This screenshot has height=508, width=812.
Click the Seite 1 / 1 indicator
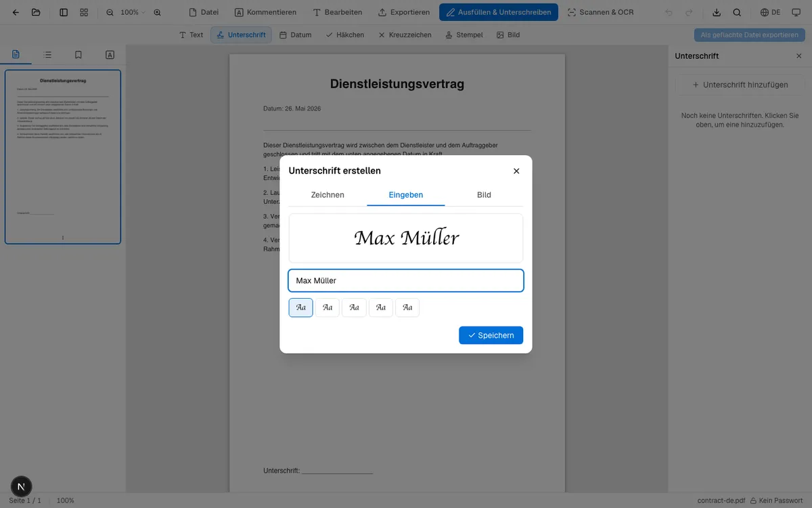(25, 501)
